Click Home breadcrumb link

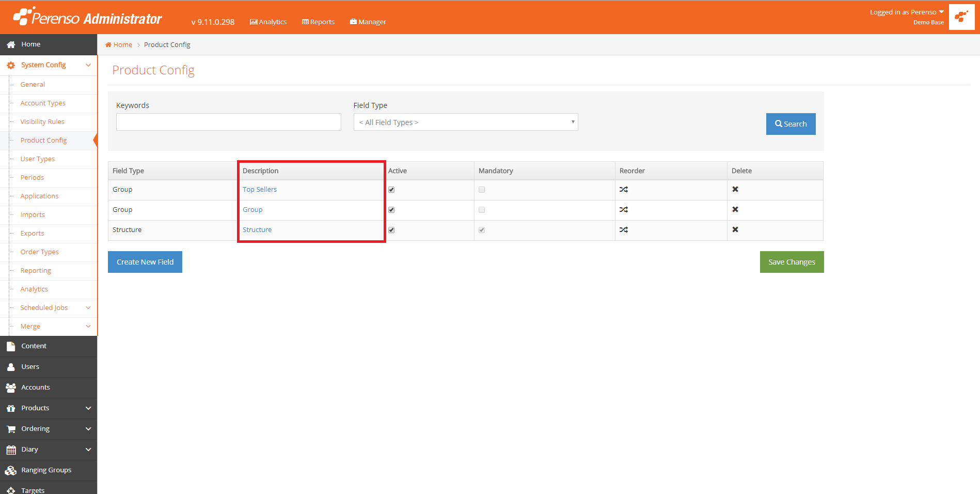[119, 45]
